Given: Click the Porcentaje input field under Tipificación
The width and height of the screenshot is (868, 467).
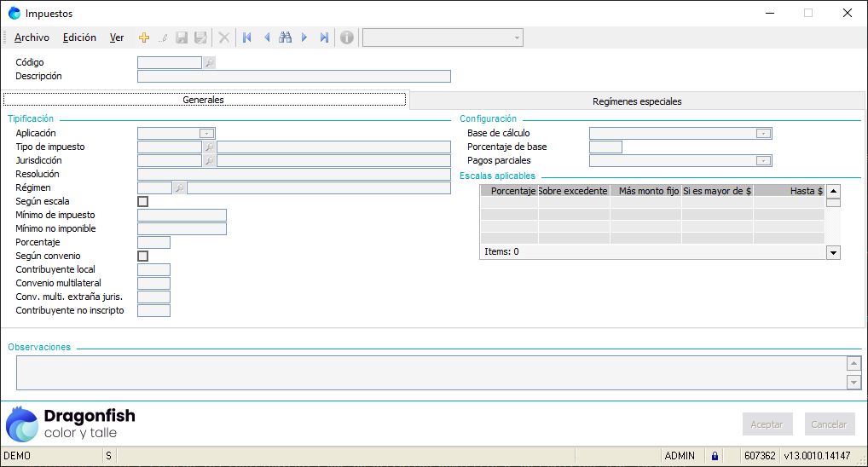Looking at the screenshot, I should (153, 242).
